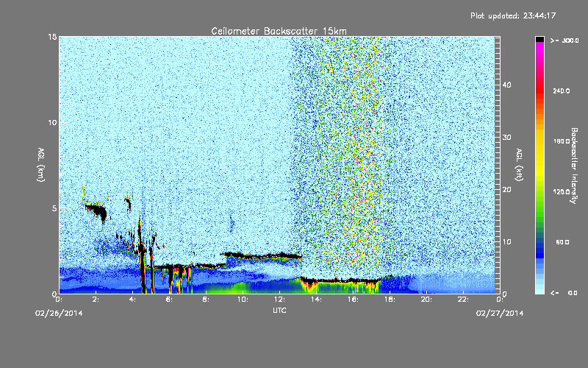Click the end date label 02/27/2014
This screenshot has height=368, width=588.
[x=500, y=314]
